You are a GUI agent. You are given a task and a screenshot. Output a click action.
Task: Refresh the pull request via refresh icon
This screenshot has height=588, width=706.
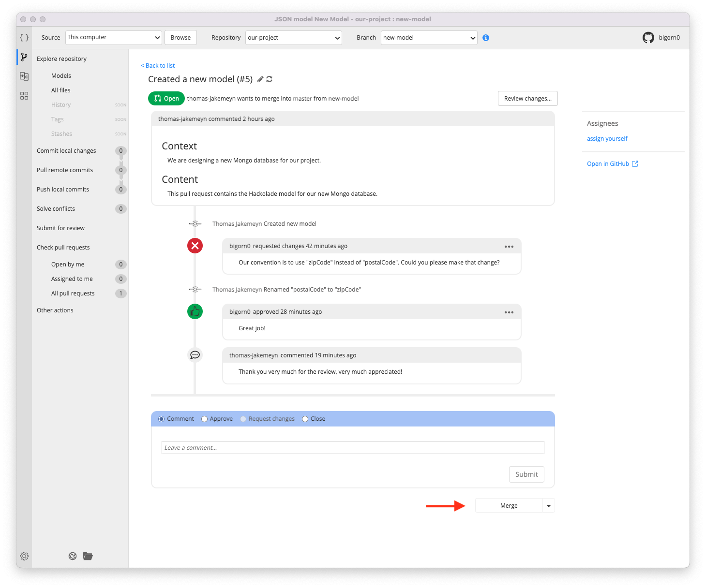click(x=270, y=79)
